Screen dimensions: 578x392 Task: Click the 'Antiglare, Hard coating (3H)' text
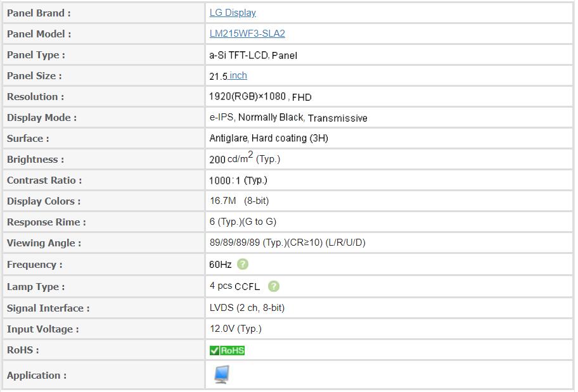[269, 138]
